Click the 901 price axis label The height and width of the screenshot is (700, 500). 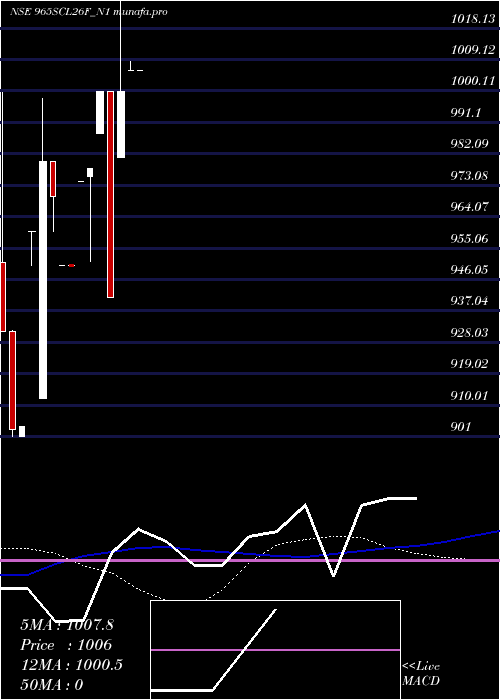[461, 427]
